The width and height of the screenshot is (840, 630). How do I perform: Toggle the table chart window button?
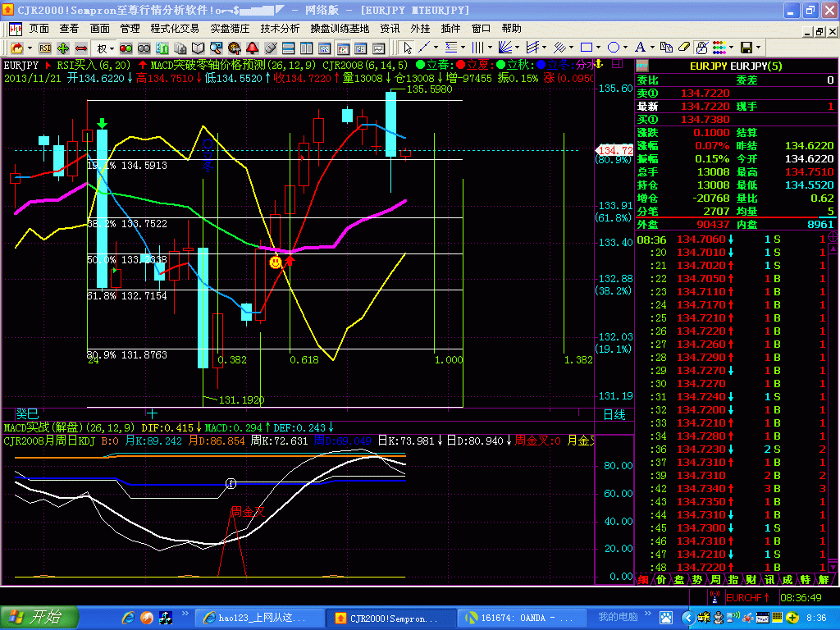tap(361, 48)
